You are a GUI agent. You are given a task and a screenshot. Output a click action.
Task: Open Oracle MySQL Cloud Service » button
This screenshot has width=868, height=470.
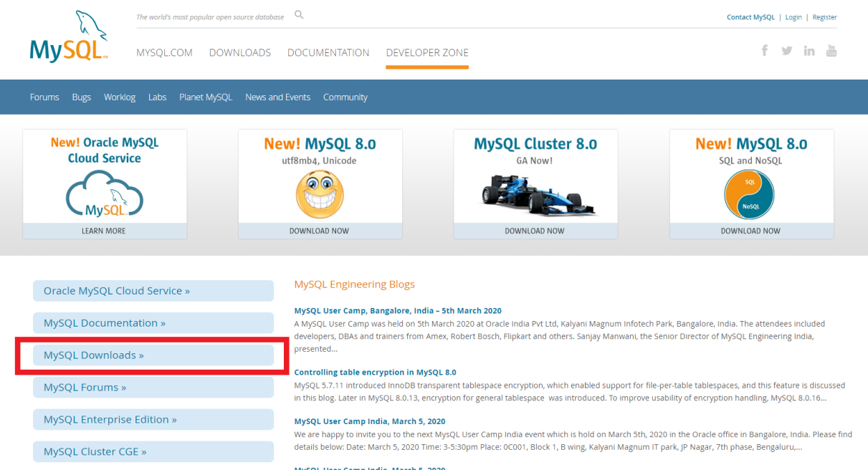[x=153, y=291]
